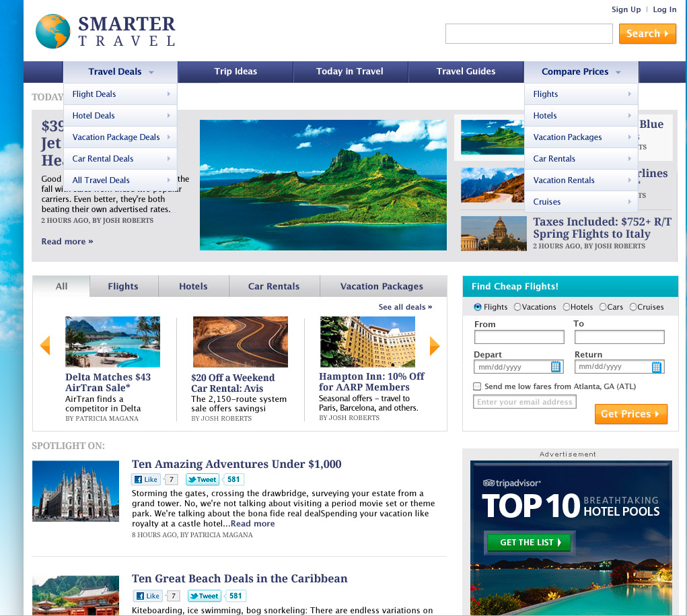Screen dimensions: 687x616
Task: Click the Hampton Inn hotel building thumbnail
Action: click(367, 342)
